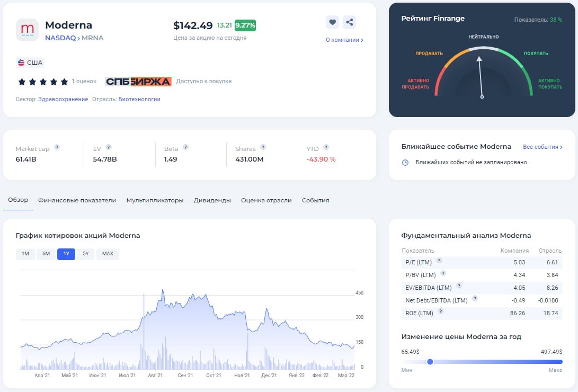Click the Finrange rating gauge needle
578x392 pixels.
point(481,77)
